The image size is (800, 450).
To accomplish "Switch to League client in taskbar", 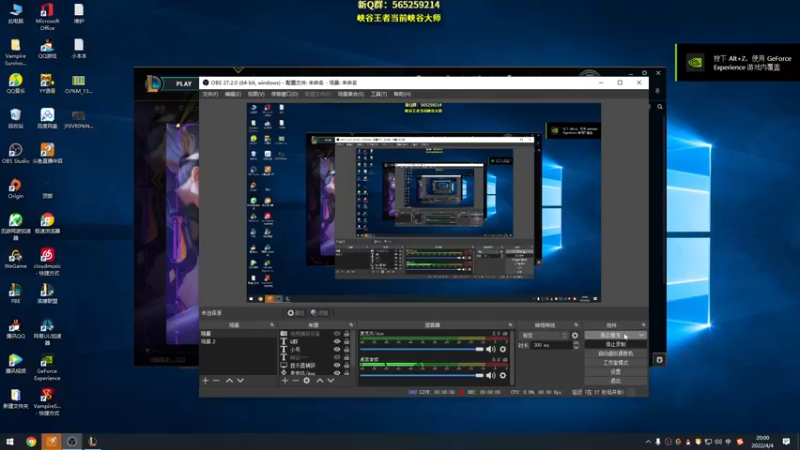I will (92, 441).
